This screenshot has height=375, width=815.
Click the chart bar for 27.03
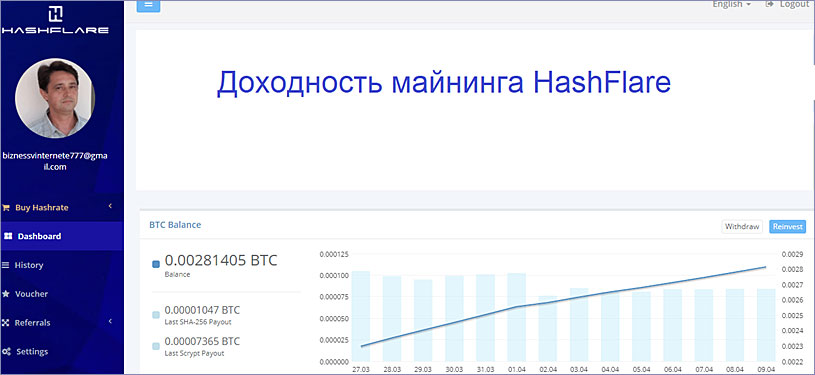361,316
